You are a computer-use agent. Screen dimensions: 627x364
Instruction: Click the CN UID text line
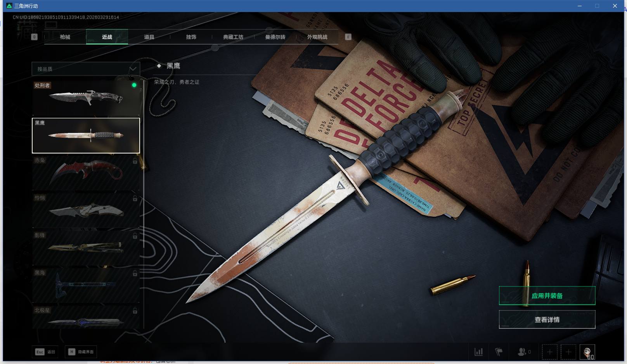click(66, 17)
